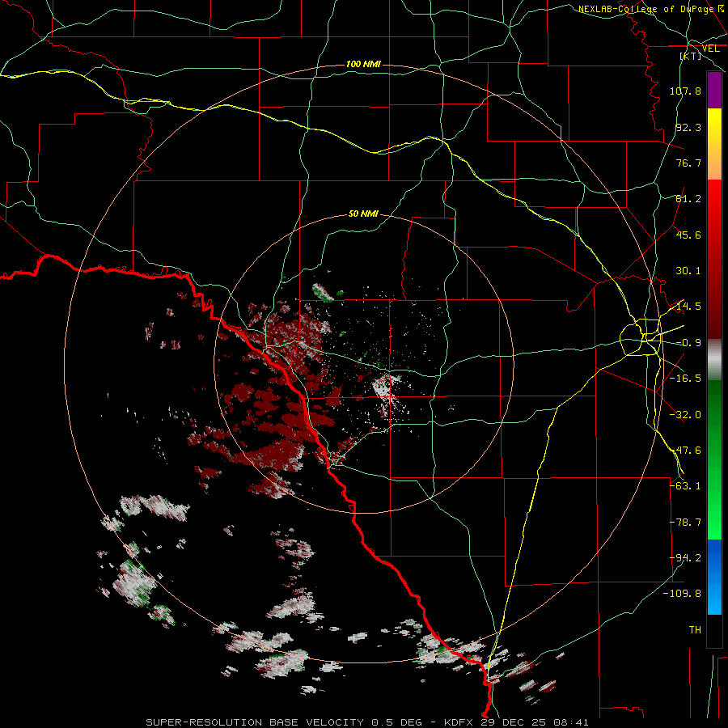Click the 50 NMI range ring label
This screenshot has height=728, width=728.
pyautogui.click(x=363, y=214)
